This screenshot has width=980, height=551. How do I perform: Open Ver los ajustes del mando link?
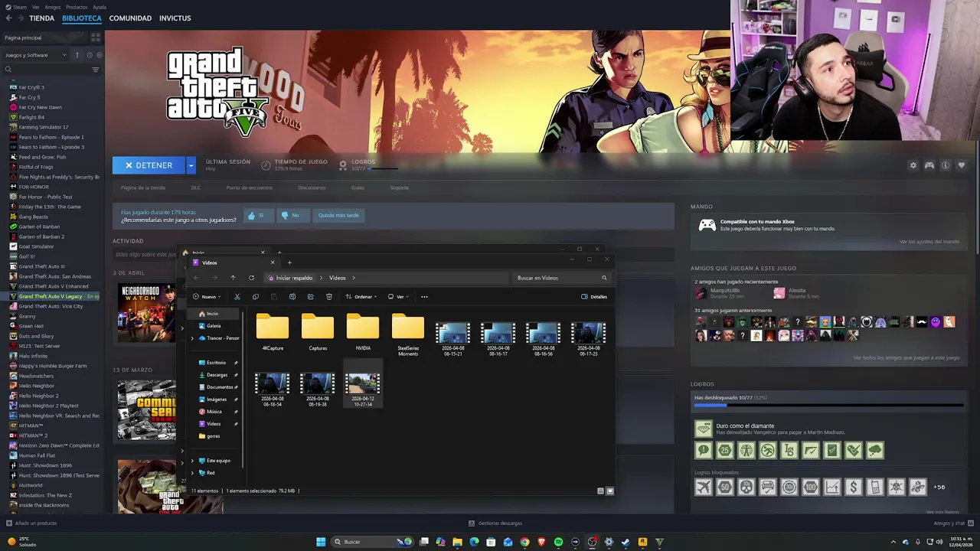pos(929,242)
